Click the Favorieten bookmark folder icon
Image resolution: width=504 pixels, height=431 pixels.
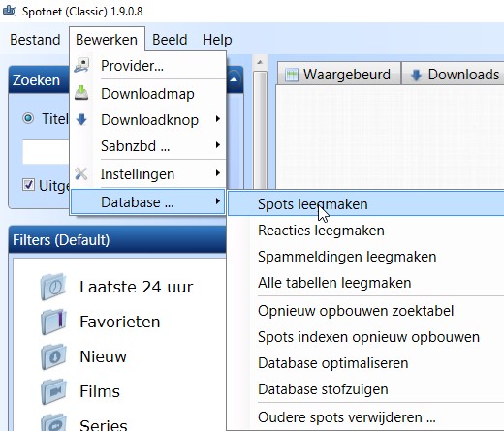click(x=53, y=322)
